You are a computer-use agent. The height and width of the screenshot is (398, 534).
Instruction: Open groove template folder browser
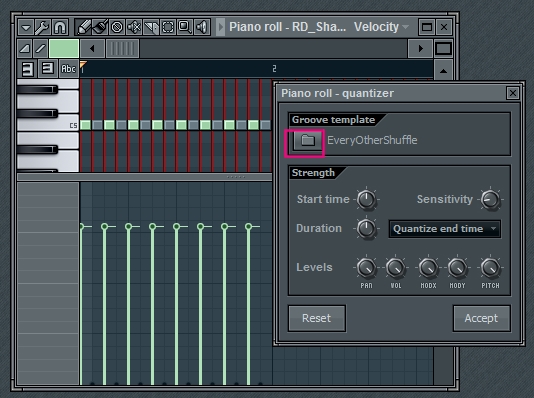pos(308,140)
